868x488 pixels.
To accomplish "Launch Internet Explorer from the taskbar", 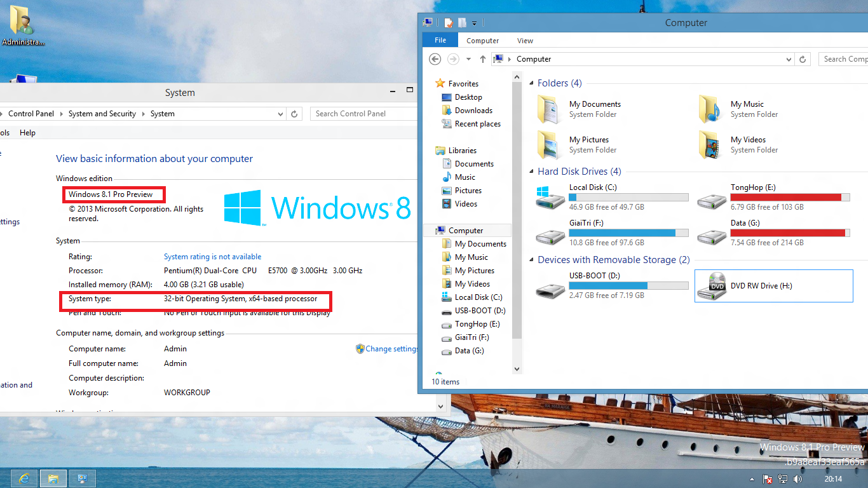I will click(24, 478).
